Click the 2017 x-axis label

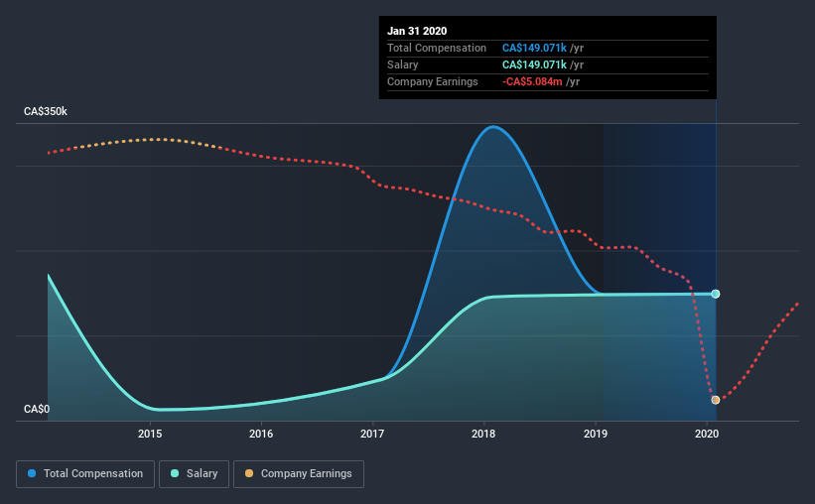coord(372,434)
